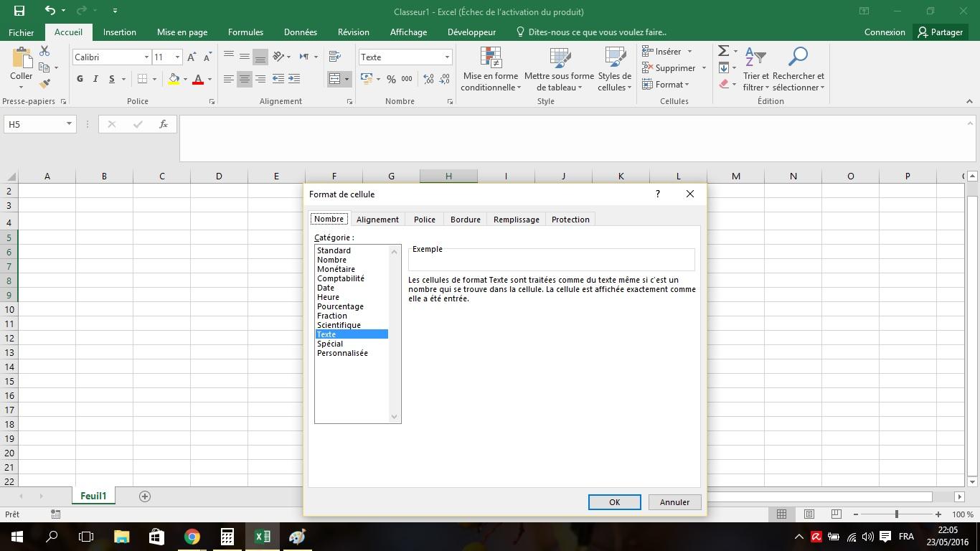Increase the indent
This screenshot has height=551, width=980.
coord(294,79)
